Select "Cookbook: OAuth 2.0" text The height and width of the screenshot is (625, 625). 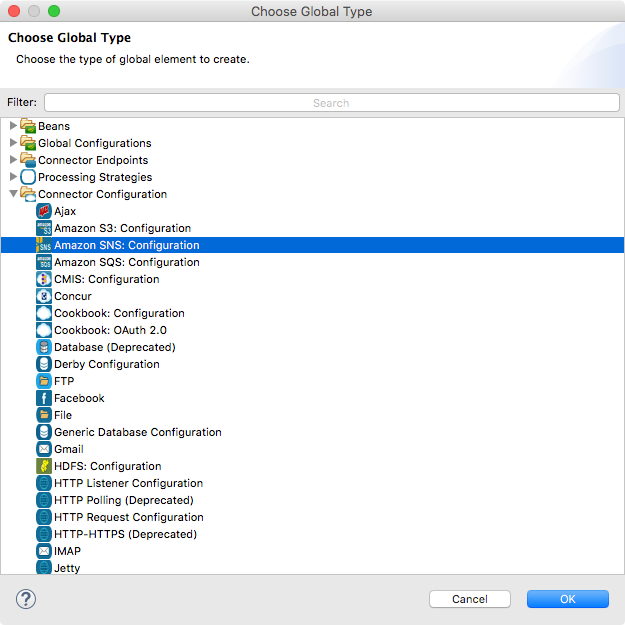click(110, 330)
